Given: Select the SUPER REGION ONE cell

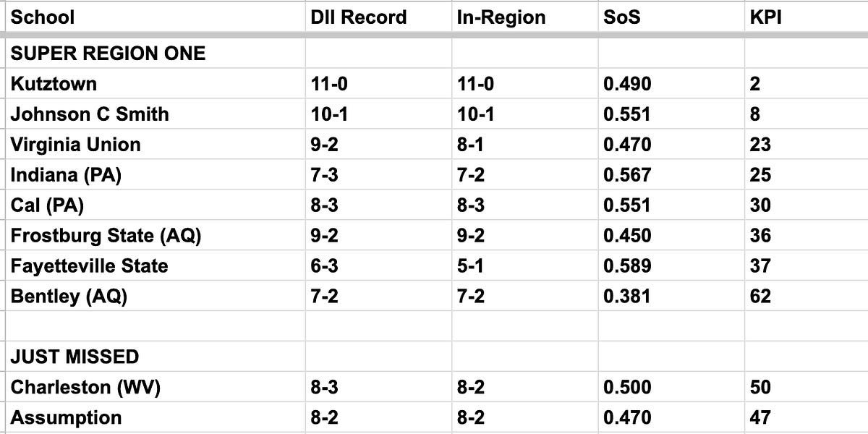Looking at the screenshot, I should pos(108,54).
